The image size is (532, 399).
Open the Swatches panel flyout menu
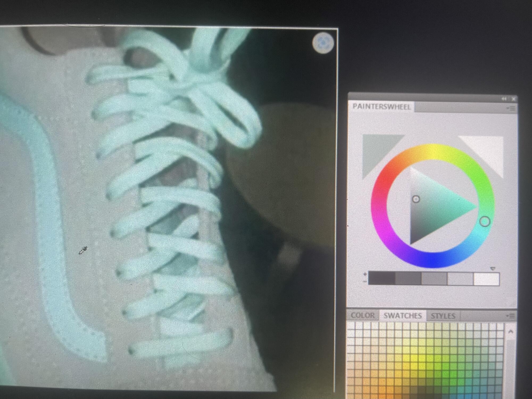[511, 316]
